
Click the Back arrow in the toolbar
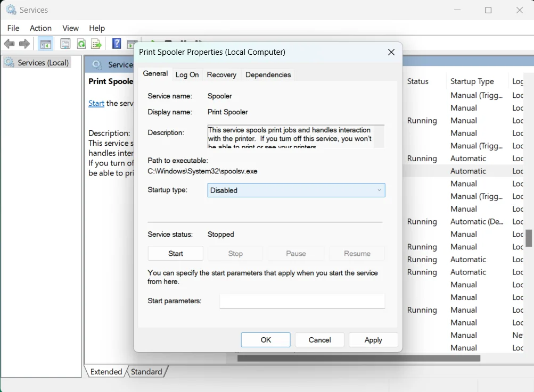click(x=9, y=44)
